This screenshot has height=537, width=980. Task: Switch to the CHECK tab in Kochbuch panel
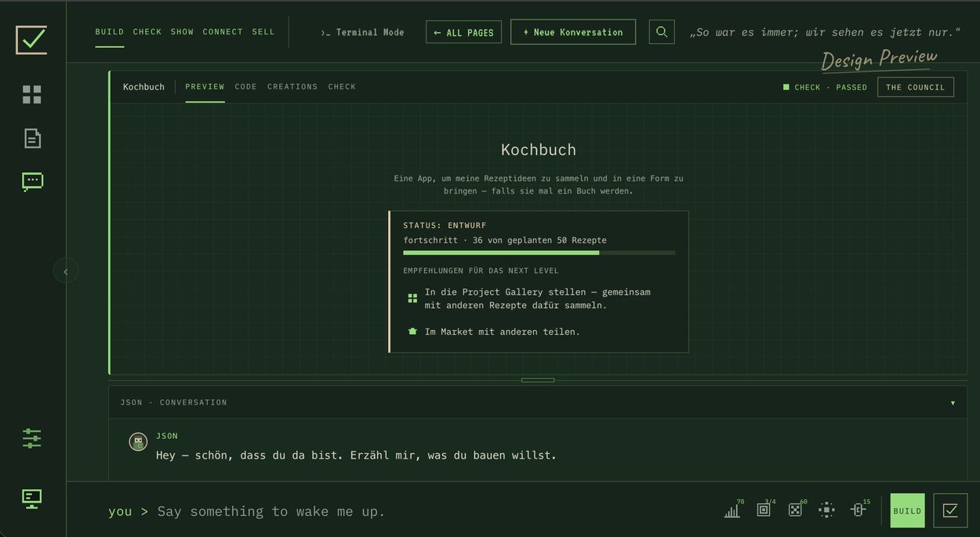pos(342,87)
